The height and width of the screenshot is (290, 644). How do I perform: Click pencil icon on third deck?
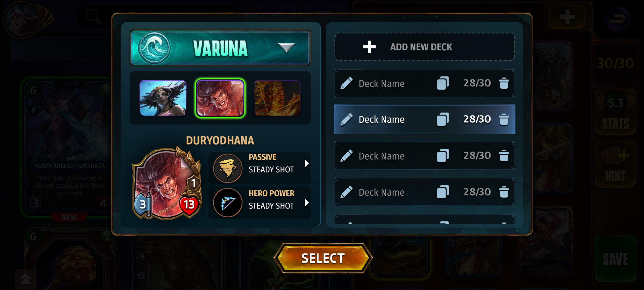click(346, 156)
